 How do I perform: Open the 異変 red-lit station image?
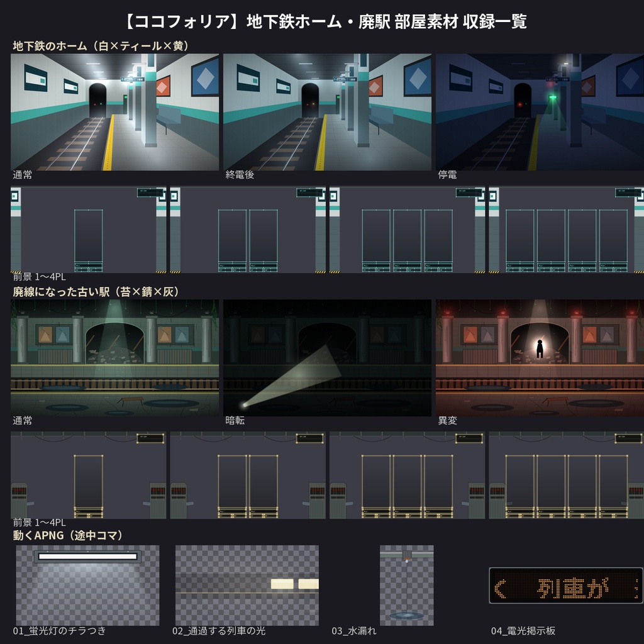point(540,358)
